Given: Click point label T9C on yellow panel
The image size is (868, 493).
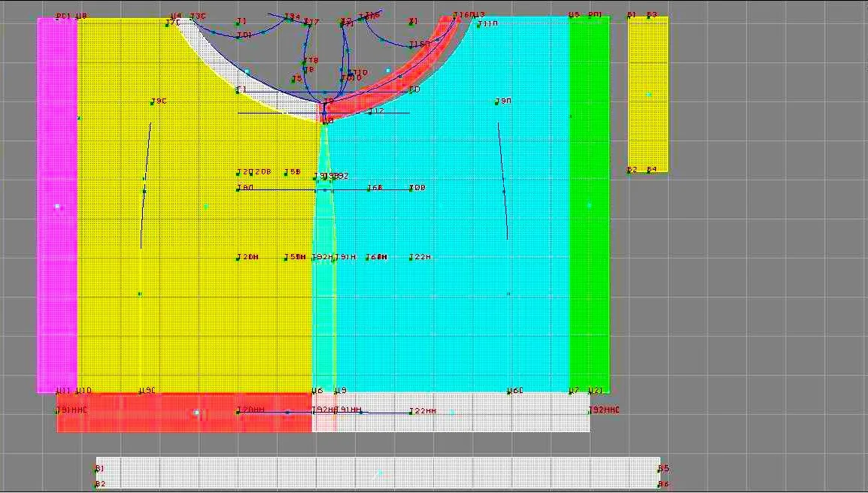Looking at the screenshot, I should pos(159,101).
